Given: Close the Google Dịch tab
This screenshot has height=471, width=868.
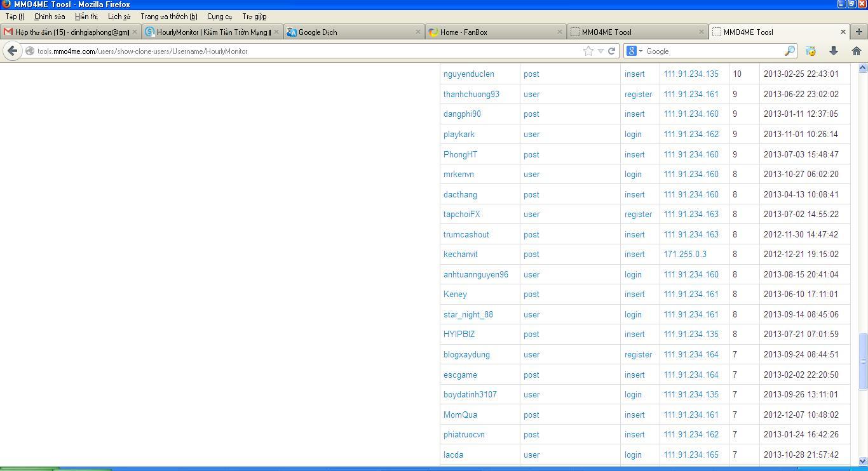Looking at the screenshot, I should tap(418, 32).
